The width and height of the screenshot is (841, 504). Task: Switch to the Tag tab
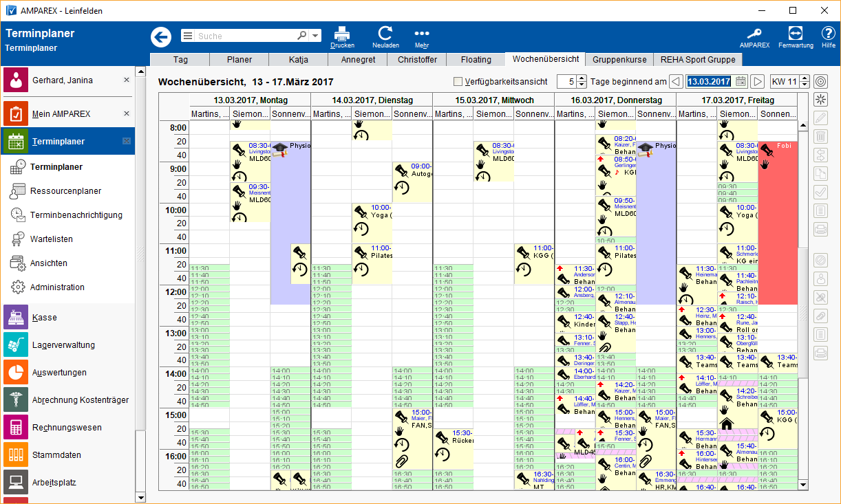click(180, 60)
